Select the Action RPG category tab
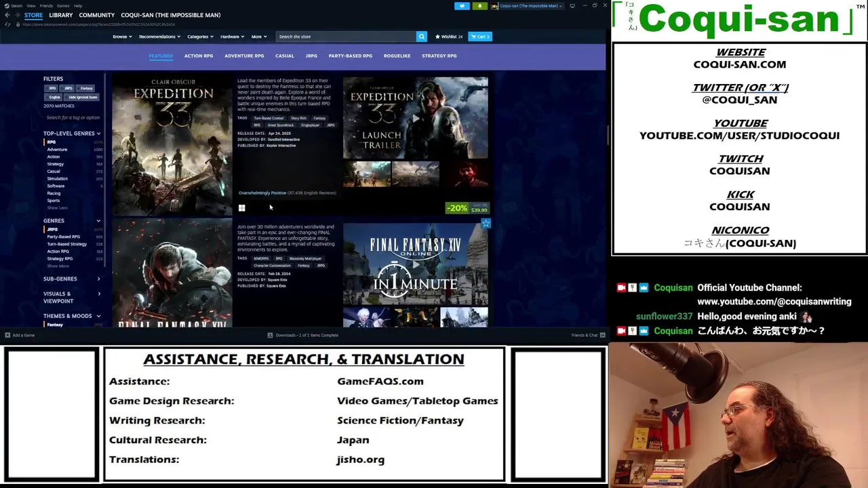 click(x=199, y=56)
